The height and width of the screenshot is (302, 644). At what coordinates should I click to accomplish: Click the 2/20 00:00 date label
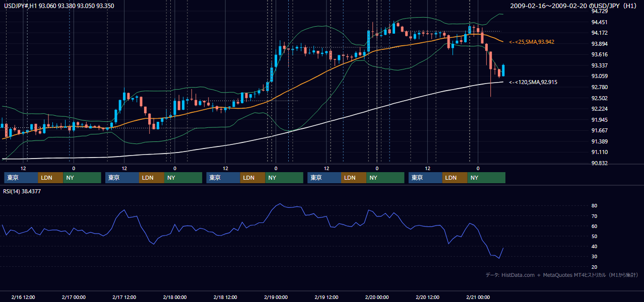coord(377,297)
